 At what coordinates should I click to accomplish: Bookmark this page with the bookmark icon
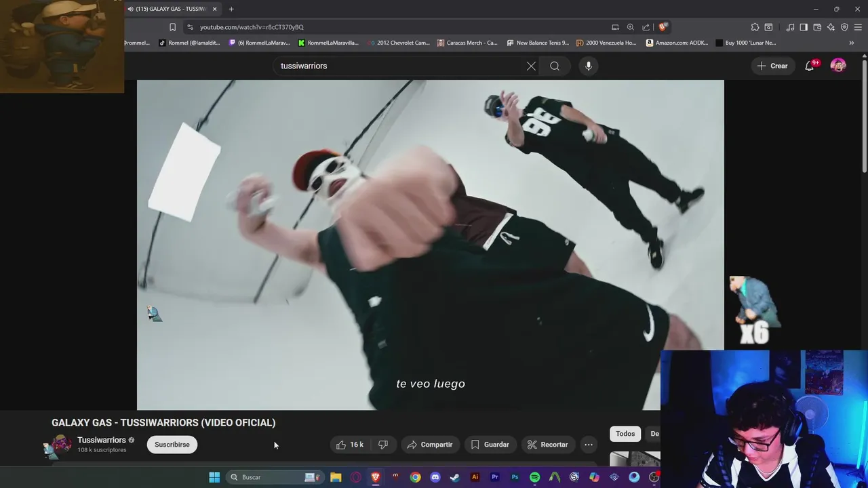[x=172, y=27]
